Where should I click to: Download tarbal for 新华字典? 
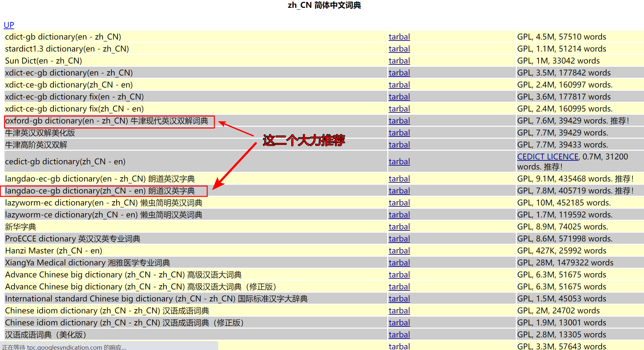pos(399,227)
